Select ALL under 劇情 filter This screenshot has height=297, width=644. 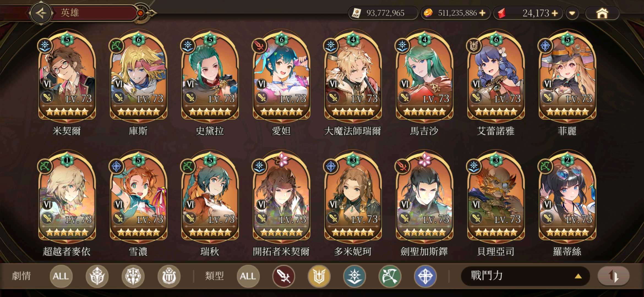pyautogui.click(x=61, y=276)
